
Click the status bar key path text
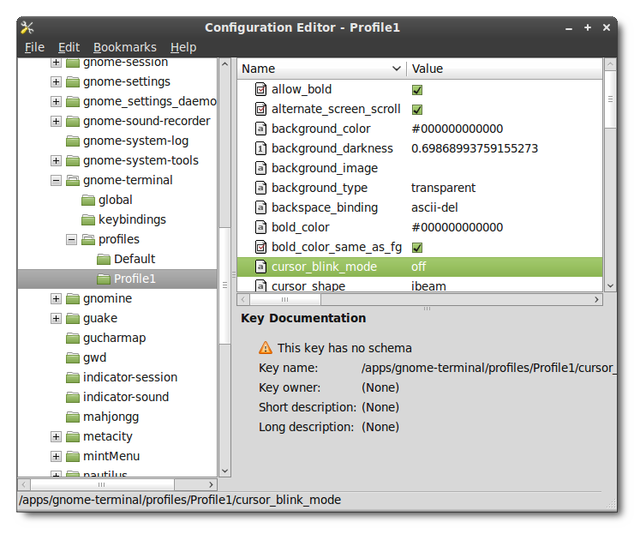pyautogui.click(x=180, y=500)
